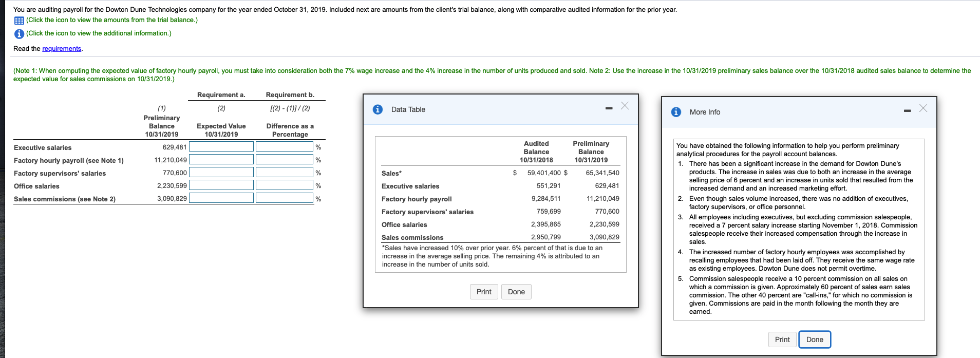Close the More Info dialog
Viewport: 980px width, 358px height.
pyautogui.click(x=923, y=108)
